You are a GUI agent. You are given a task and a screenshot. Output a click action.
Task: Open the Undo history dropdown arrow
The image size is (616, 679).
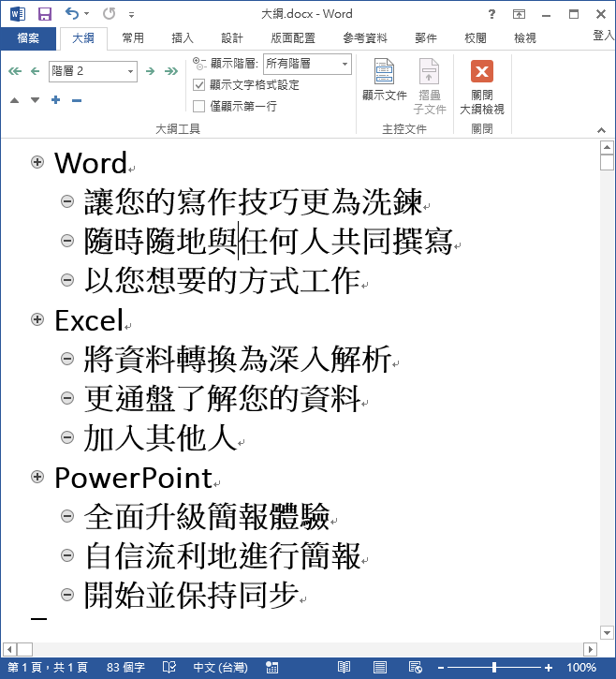86,14
